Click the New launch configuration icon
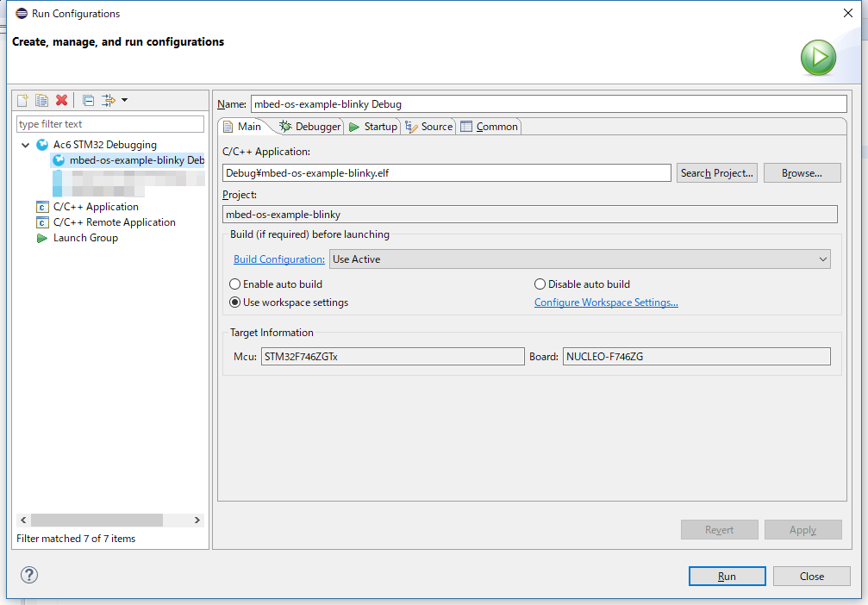 [22, 100]
